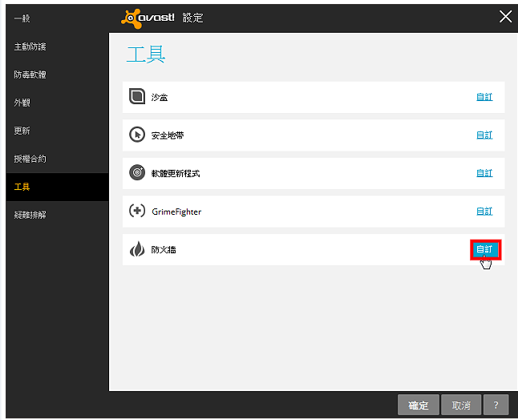Click the 沙盒 row label
Screen dimensions: 518x420
point(160,98)
